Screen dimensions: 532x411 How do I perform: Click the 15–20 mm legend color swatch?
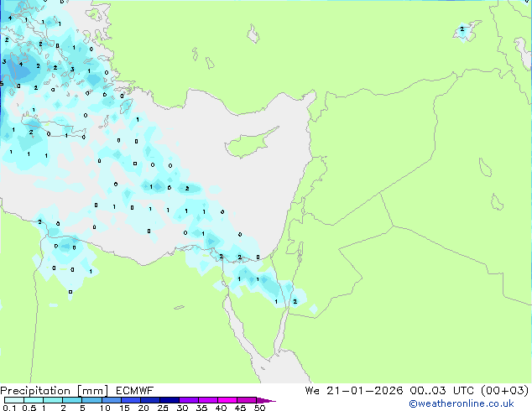pyautogui.click(x=130, y=400)
